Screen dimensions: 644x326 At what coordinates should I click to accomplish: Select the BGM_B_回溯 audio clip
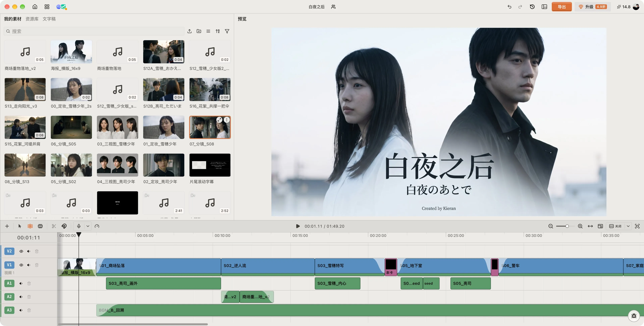pos(370,310)
